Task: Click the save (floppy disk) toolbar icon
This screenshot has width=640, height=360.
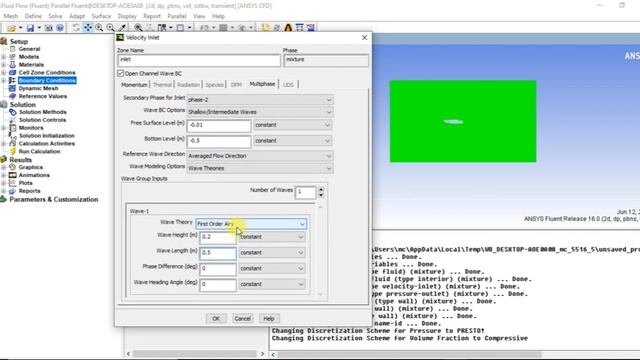Action: point(30,28)
